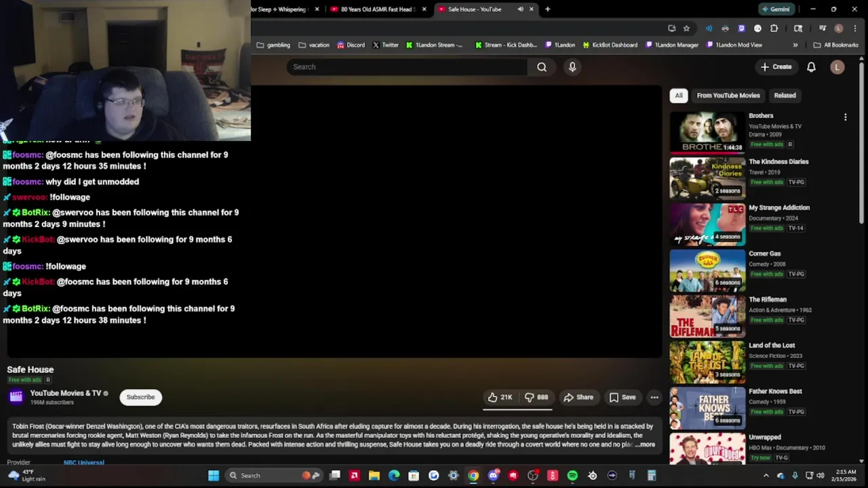The image size is (868, 488).
Task: Save the video to a playlist
Action: [x=623, y=397]
